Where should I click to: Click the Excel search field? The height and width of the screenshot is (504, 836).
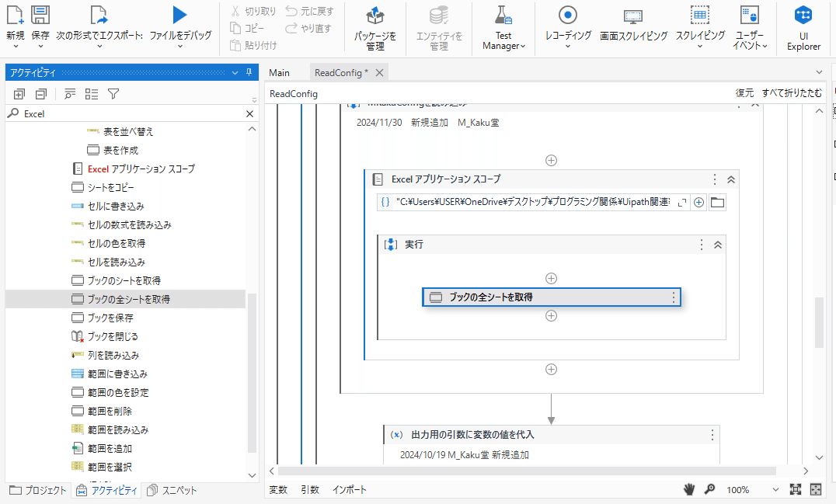[134, 113]
